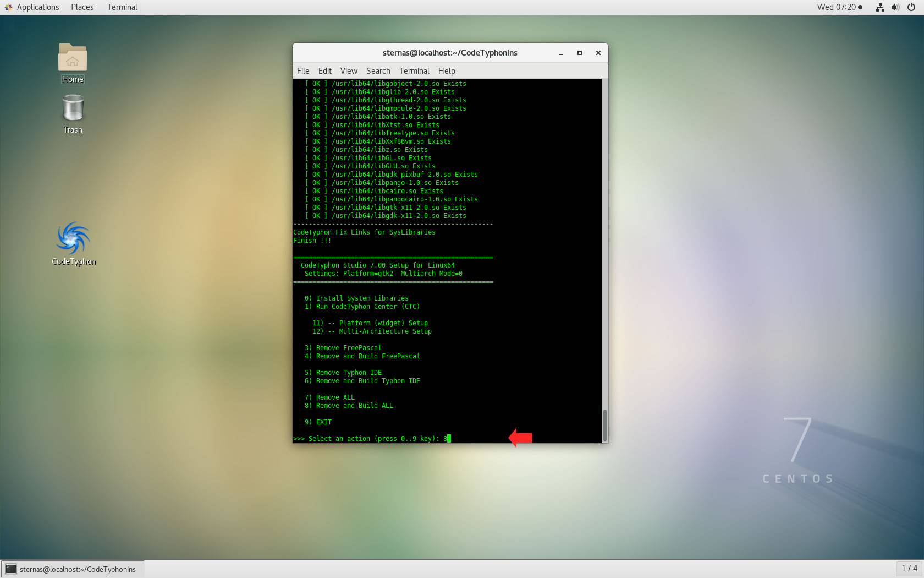This screenshot has width=924, height=578.
Task: Click the libz.so Exists line
Action: (x=366, y=150)
